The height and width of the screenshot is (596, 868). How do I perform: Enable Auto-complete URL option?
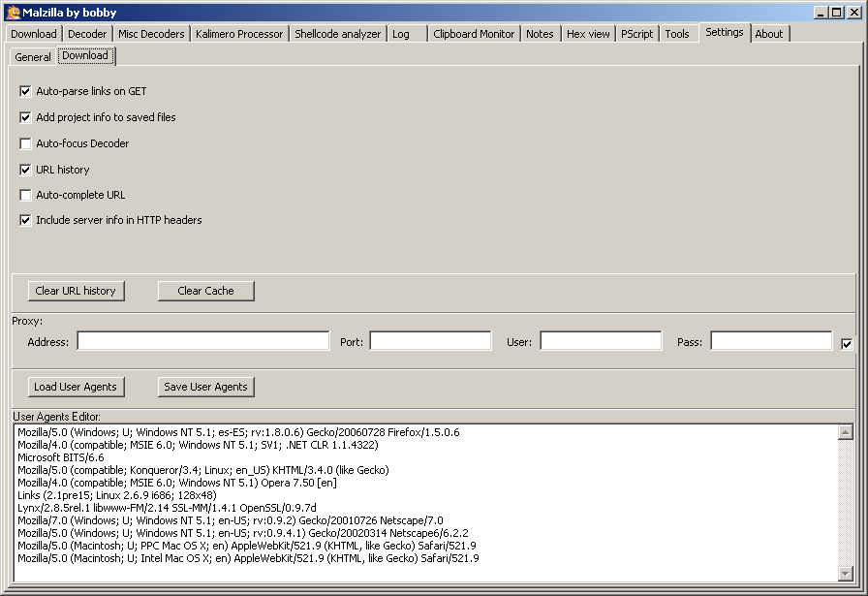click(x=26, y=195)
